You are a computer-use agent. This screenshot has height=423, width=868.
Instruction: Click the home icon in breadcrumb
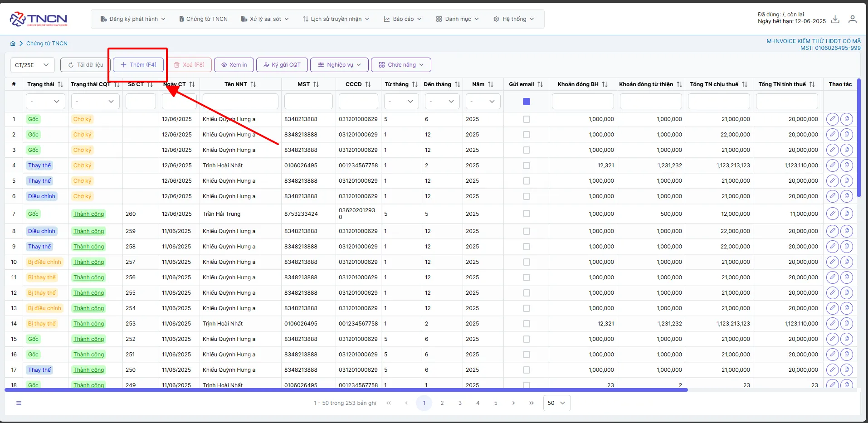point(13,44)
